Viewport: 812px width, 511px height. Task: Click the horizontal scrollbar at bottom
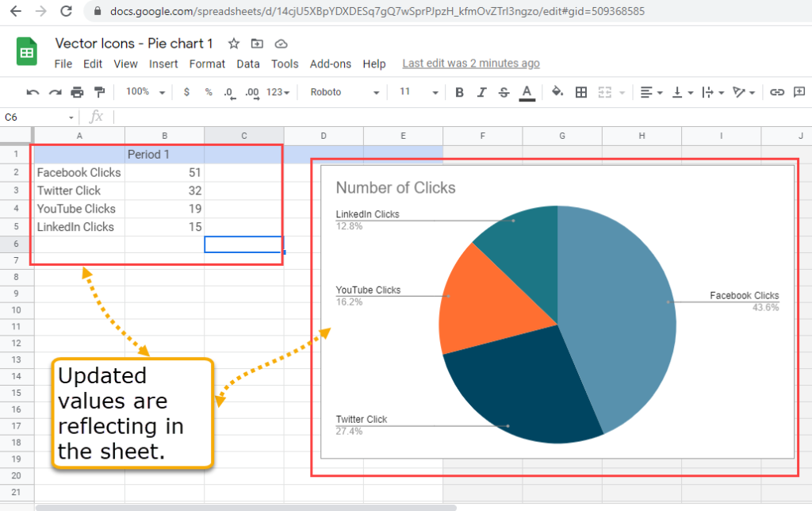pos(246,508)
